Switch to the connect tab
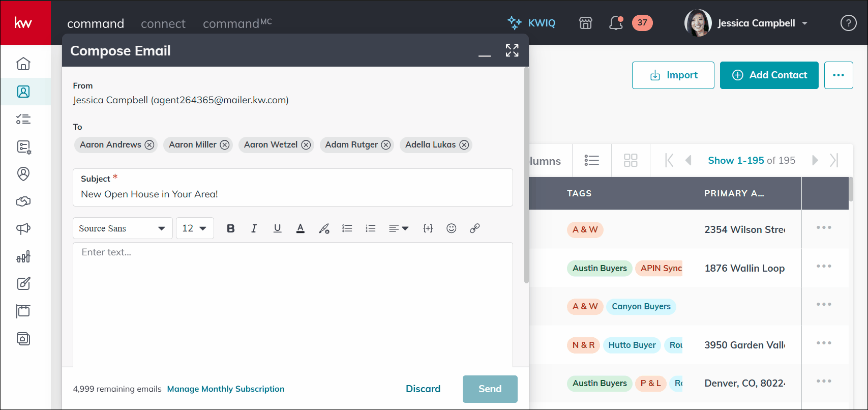This screenshot has width=868, height=410. point(163,23)
